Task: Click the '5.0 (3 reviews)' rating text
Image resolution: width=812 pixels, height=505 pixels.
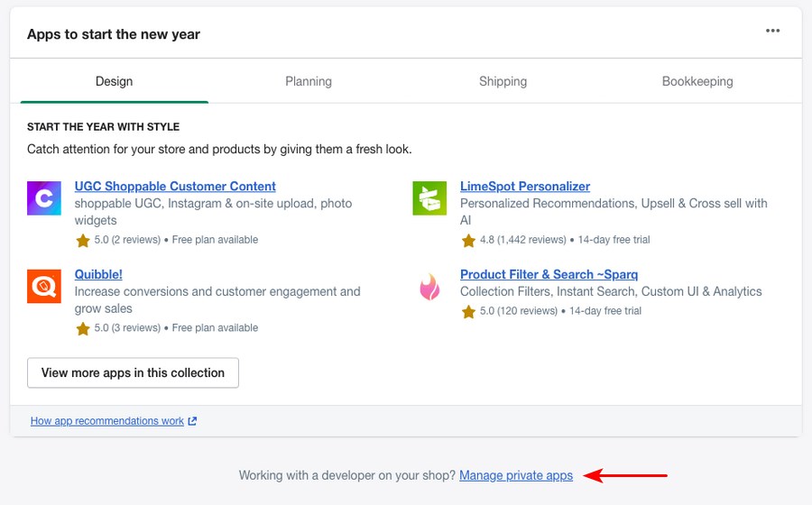Action: (127, 327)
